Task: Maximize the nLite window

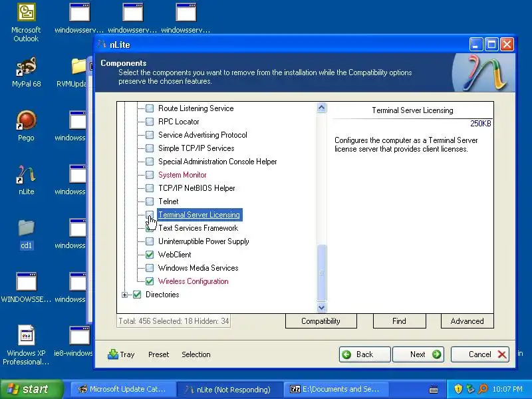Action: [491, 45]
